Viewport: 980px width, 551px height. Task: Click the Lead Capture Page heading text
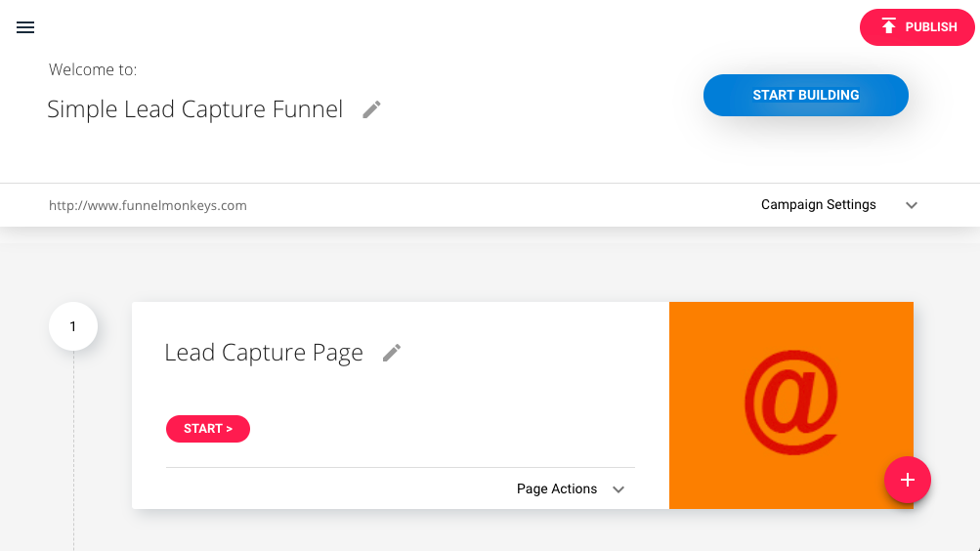pyautogui.click(x=264, y=353)
